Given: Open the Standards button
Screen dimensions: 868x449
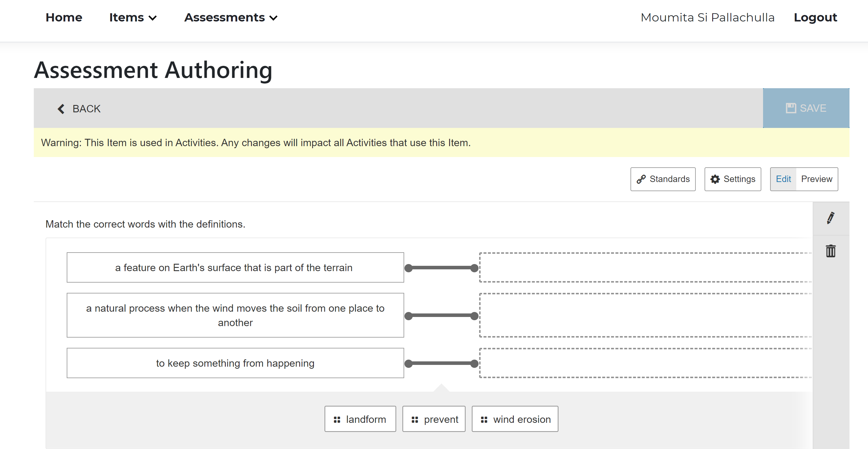Looking at the screenshot, I should point(663,179).
